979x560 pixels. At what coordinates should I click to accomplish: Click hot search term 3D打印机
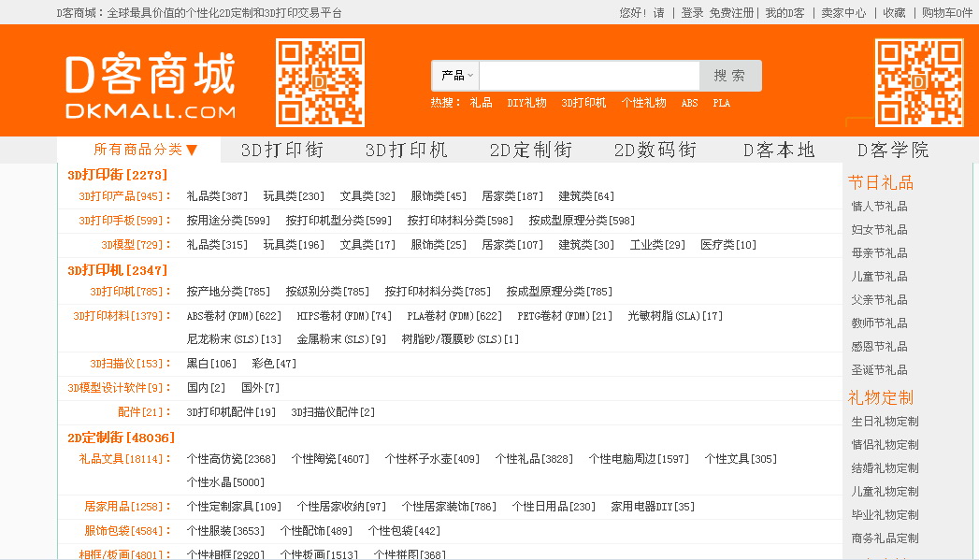(583, 103)
